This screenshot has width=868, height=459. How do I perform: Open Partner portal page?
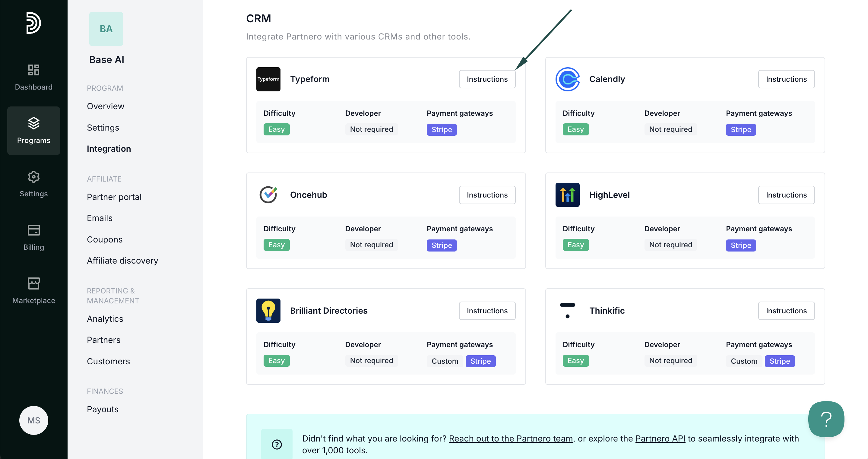click(x=114, y=197)
